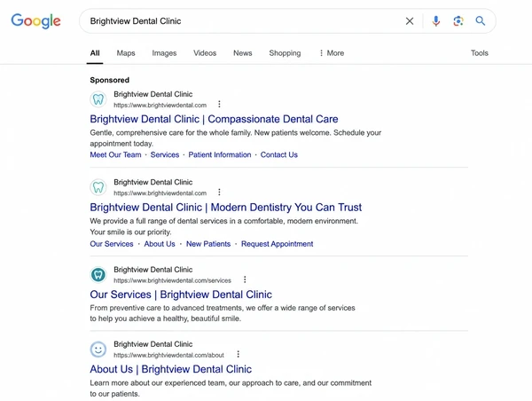Switch to the Maps tab

(x=126, y=53)
